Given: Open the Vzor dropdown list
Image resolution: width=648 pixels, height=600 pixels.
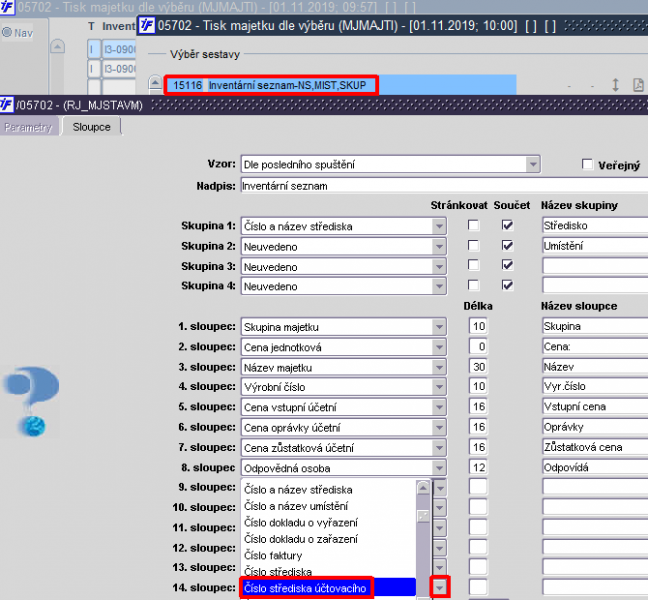Looking at the screenshot, I should click(x=533, y=164).
